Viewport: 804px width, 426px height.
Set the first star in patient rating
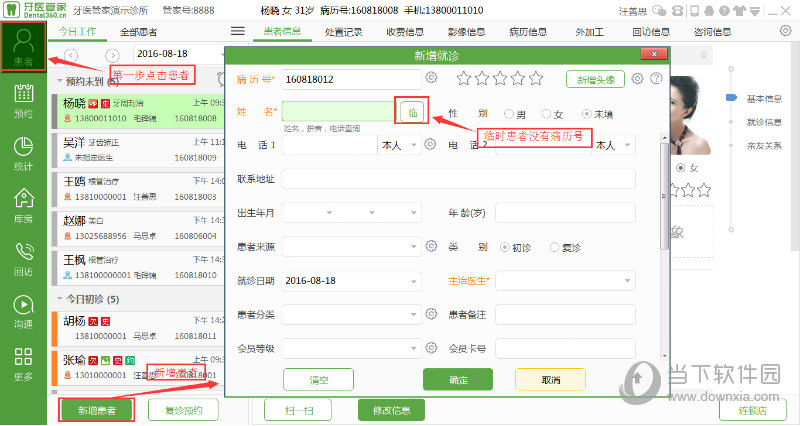coord(463,78)
